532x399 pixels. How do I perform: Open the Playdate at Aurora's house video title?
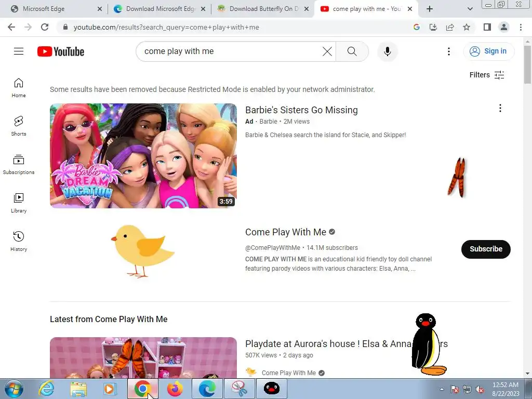pyautogui.click(x=328, y=344)
